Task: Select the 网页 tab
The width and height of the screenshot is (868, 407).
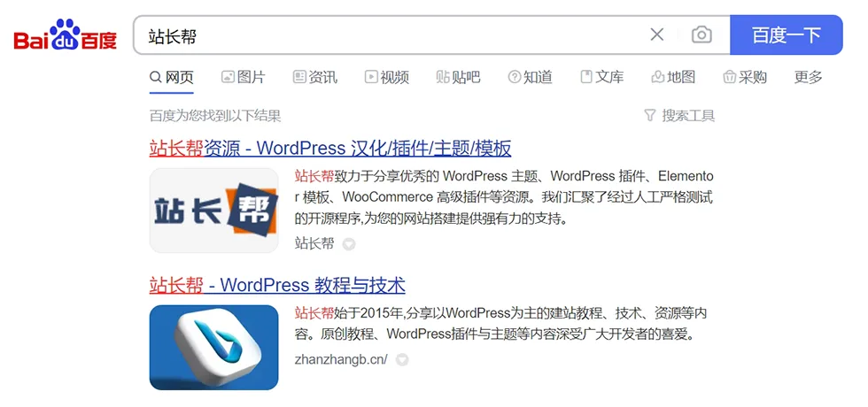Action: point(172,77)
